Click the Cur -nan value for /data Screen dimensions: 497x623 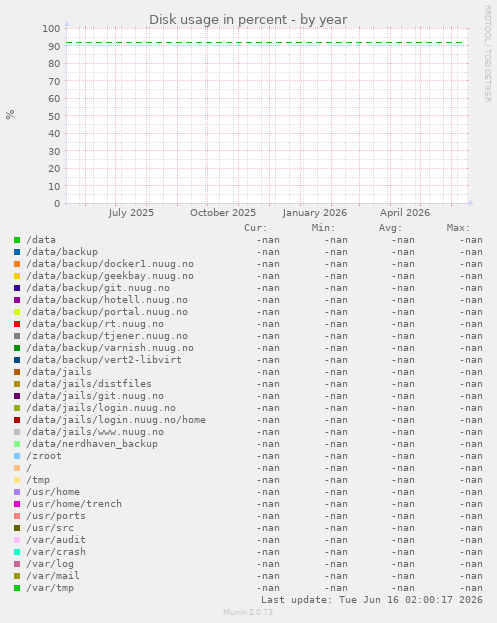[x=268, y=240]
